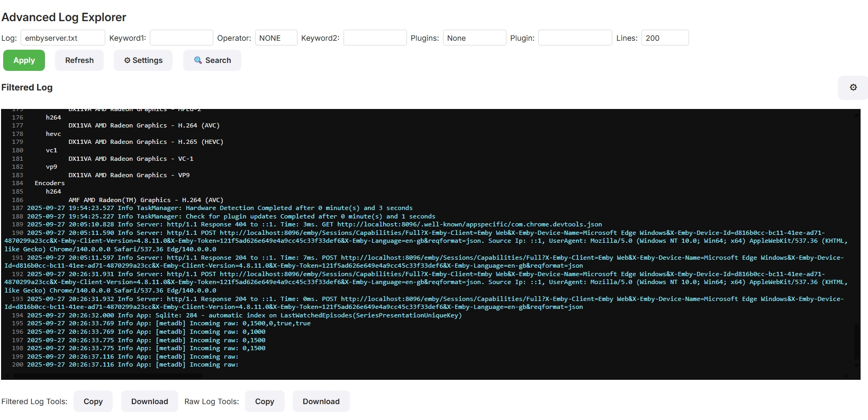Click into the Keyword2 input box
This screenshot has width=868, height=420.
click(x=375, y=38)
